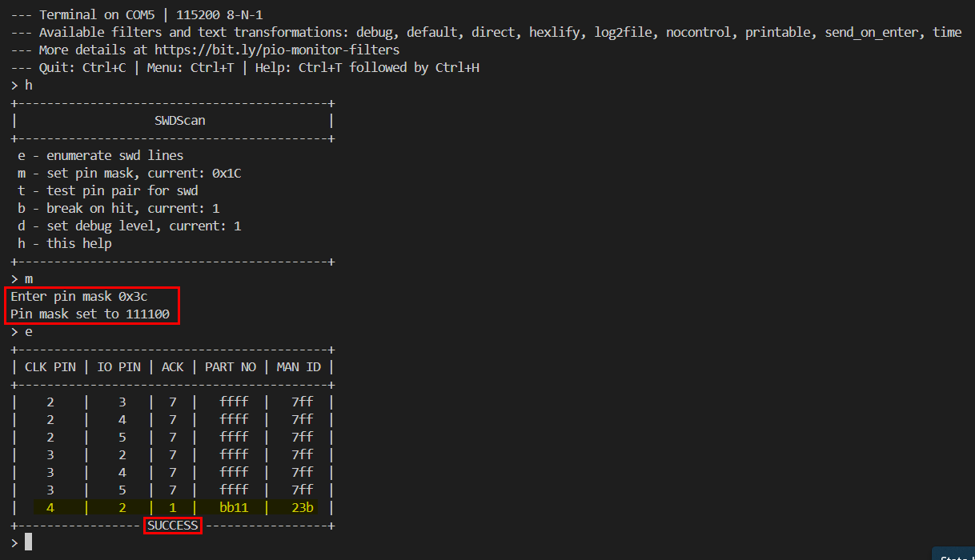The width and height of the screenshot is (975, 560).
Task: Click the cursor at the bottom prompt
Action: [x=28, y=542]
